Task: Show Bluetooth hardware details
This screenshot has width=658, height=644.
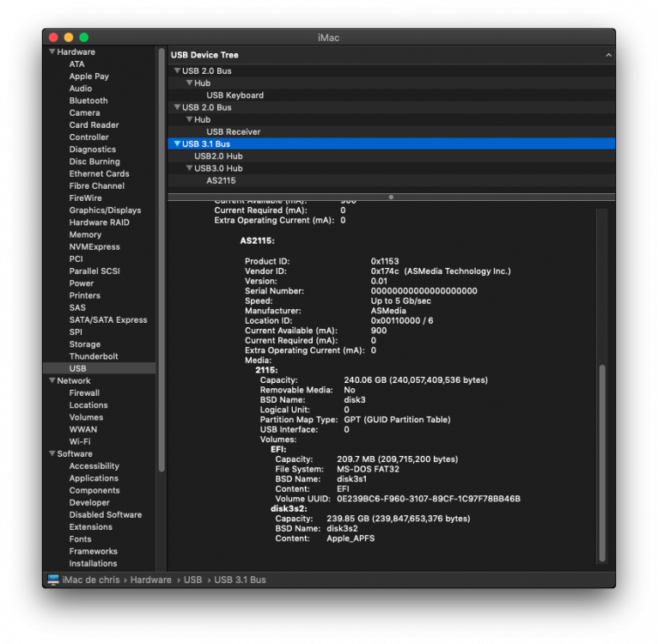Action: point(88,100)
